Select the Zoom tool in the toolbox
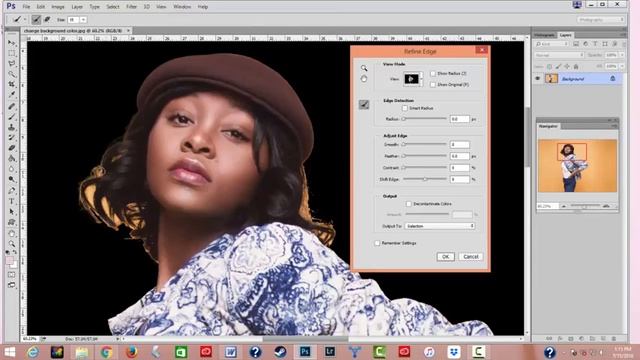The height and width of the screenshot is (360, 640). coord(12,244)
